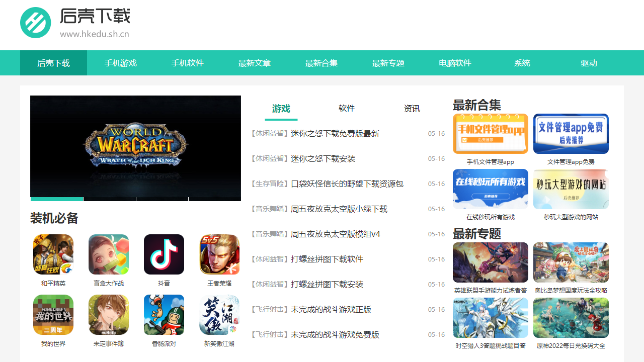Open 最新文章 in the navigation bar
This screenshot has width=644, height=362.
tap(254, 63)
